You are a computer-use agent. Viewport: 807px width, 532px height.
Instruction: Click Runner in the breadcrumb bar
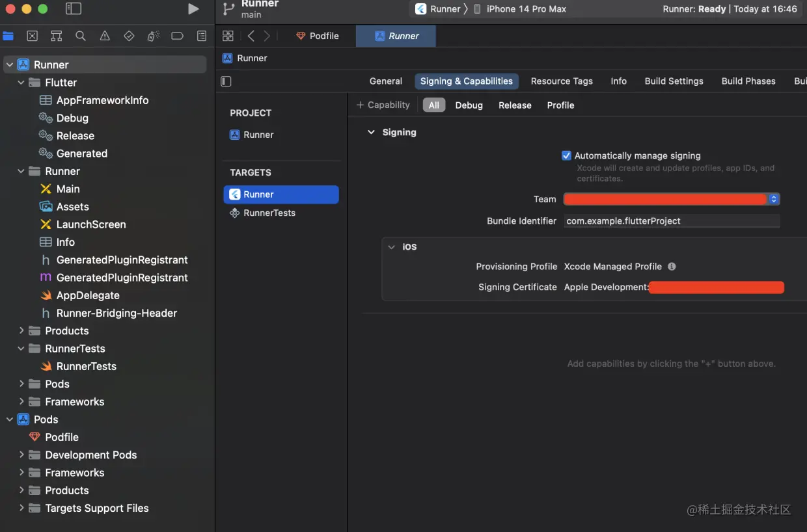245,58
